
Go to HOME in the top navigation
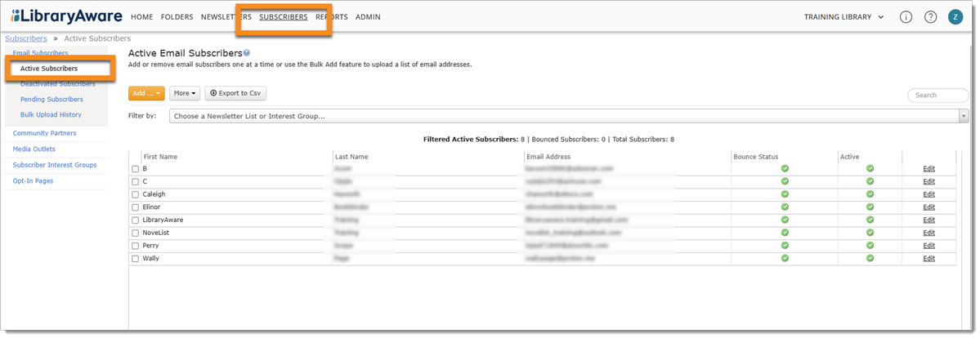[x=142, y=17]
